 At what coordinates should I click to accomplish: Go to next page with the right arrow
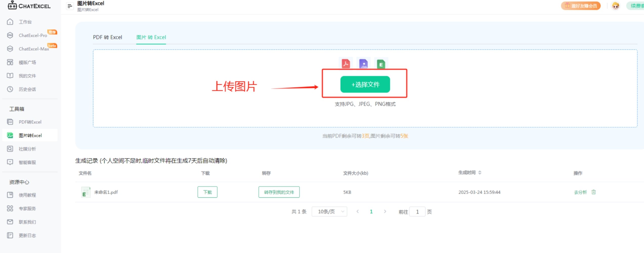pos(385,211)
